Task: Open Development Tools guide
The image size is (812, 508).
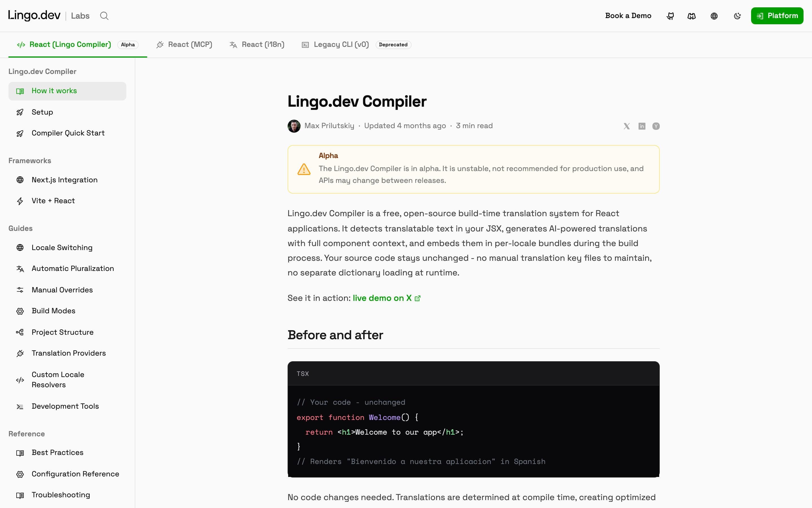Action: 67,406
